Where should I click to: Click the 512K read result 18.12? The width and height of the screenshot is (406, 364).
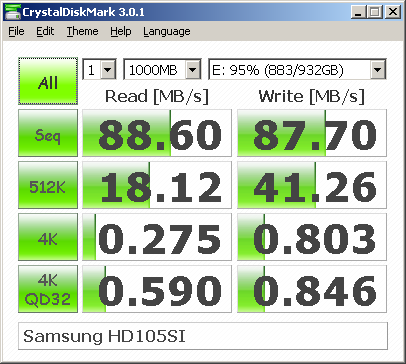point(157,185)
